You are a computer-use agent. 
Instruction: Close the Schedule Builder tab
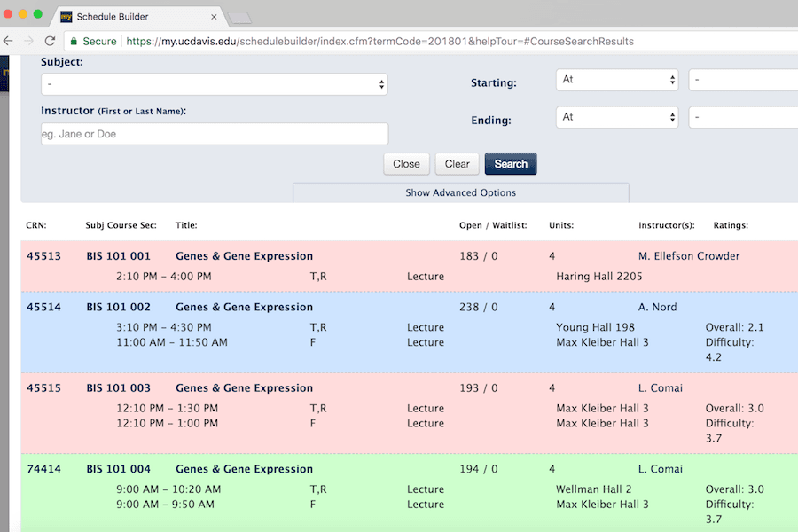214,17
